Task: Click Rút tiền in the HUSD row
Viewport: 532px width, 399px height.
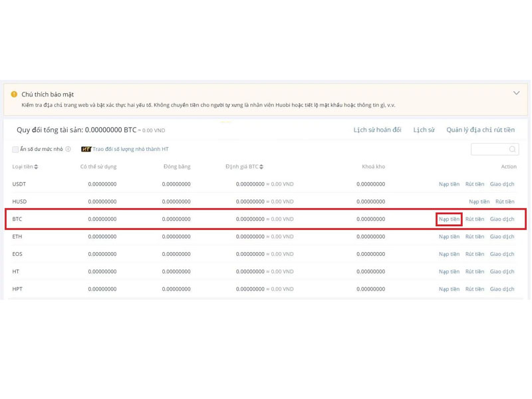Action: [505, 201]
